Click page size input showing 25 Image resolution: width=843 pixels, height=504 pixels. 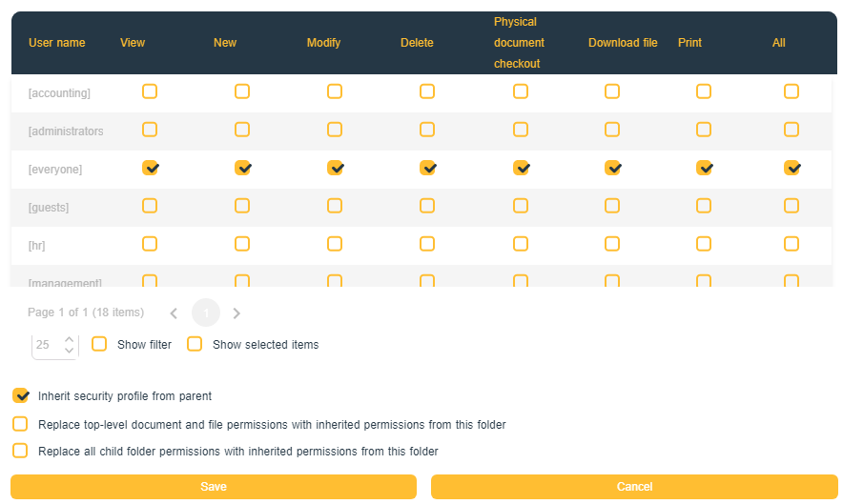(45, 345)
